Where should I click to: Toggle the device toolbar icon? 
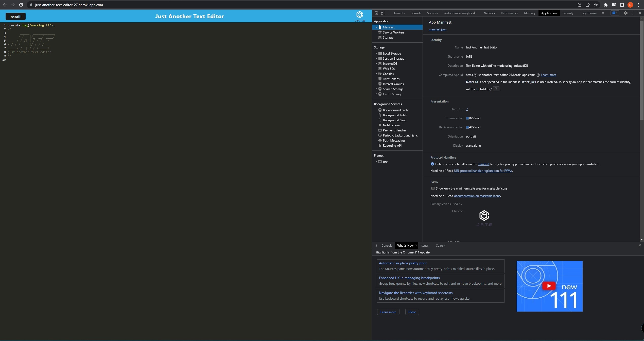tap(383, 13)
